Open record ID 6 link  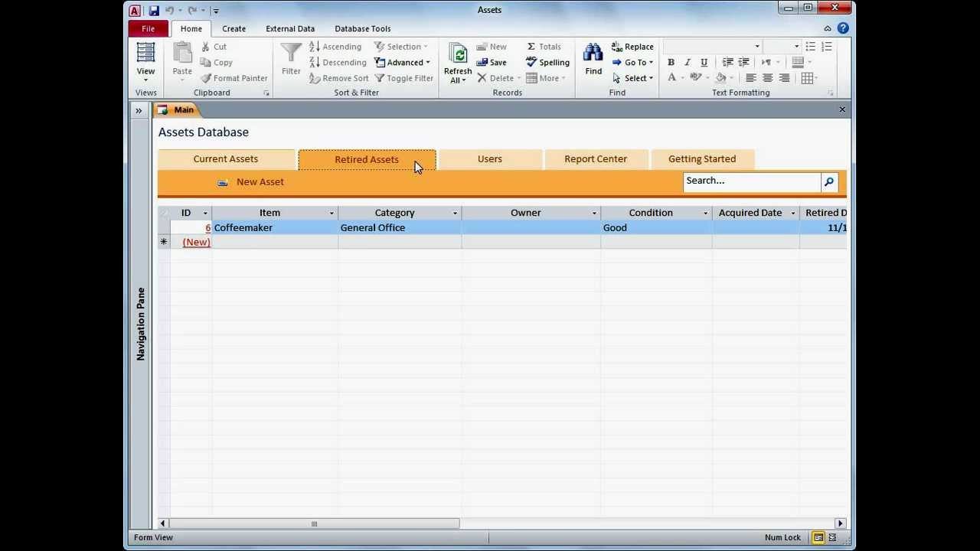coord(207,228)
